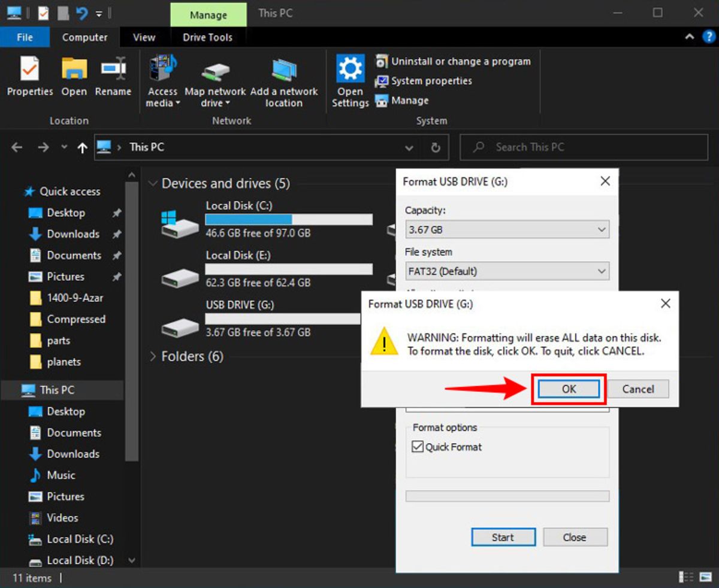Expand the Folders (6) section
Screen dimensions: 719x588
154,356
